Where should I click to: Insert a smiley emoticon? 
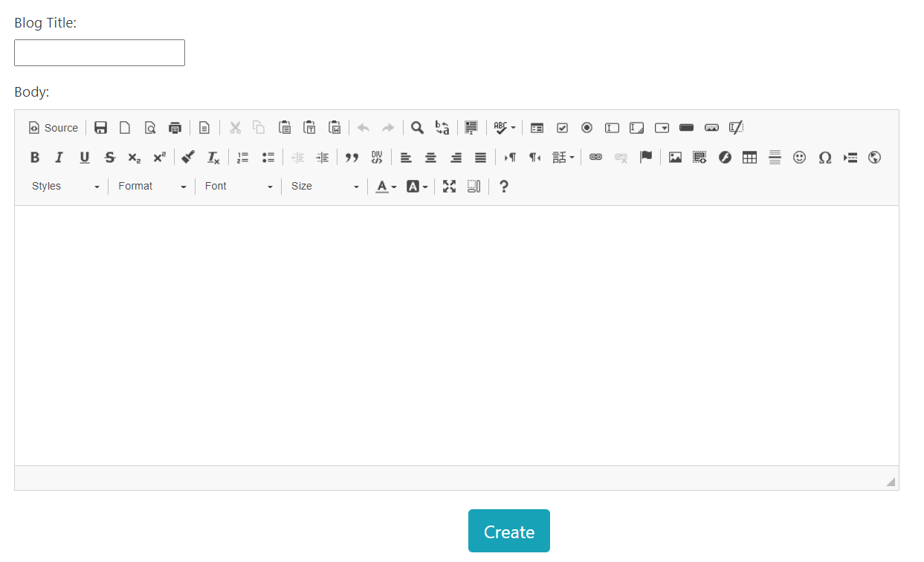[x=799, y=157]
